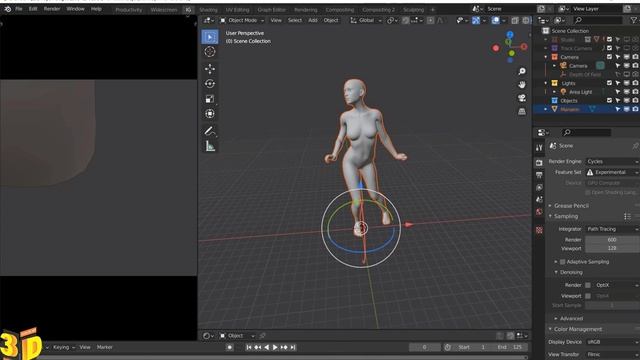Open the Render menu

click(52, 9)
